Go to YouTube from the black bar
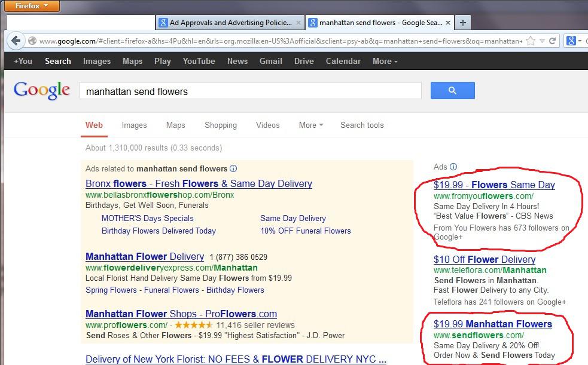588x365 pixels. point(199,61)
